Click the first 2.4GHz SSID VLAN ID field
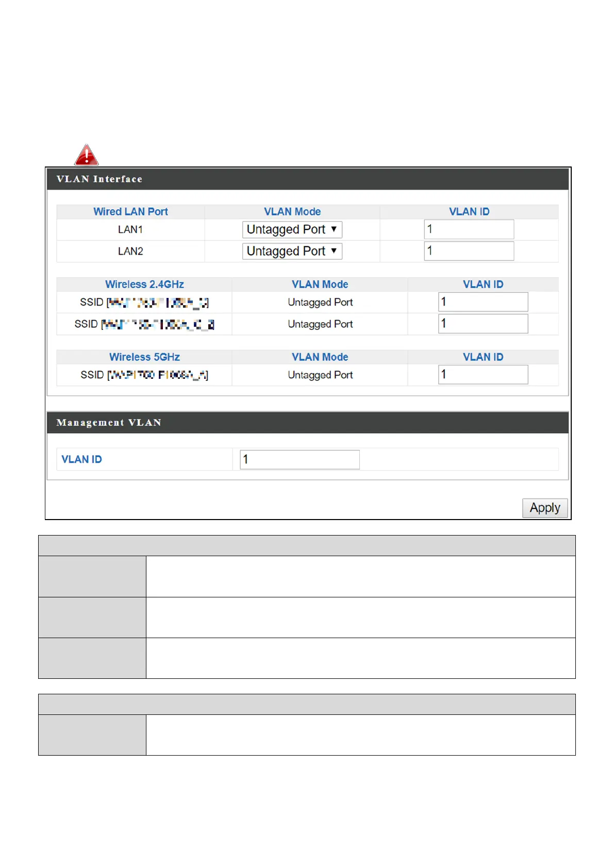Viewport: 614px width, 868px height. point(483,302)
